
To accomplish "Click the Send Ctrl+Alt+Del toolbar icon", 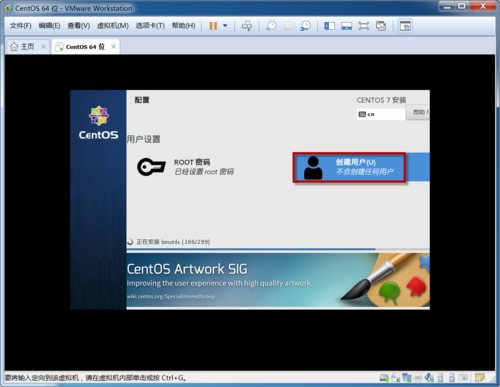I will point(247,26).
